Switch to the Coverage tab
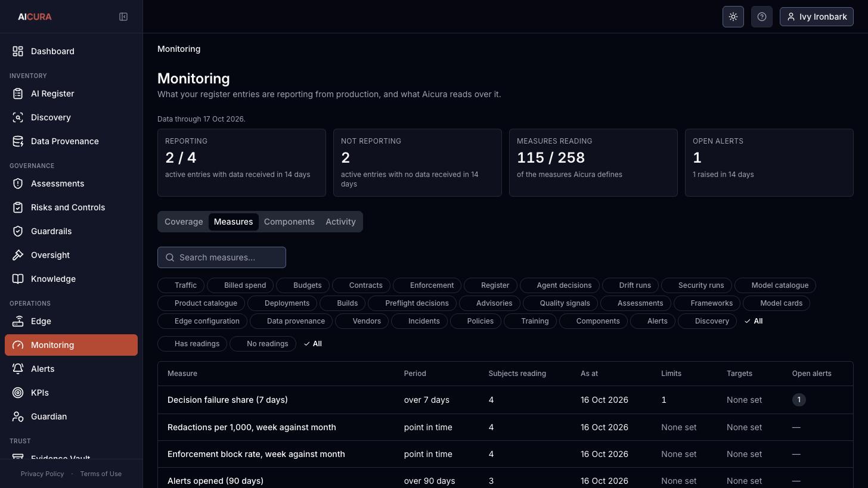Image resolution: width=868 pixels, height=488 pixels. (184, 222)
